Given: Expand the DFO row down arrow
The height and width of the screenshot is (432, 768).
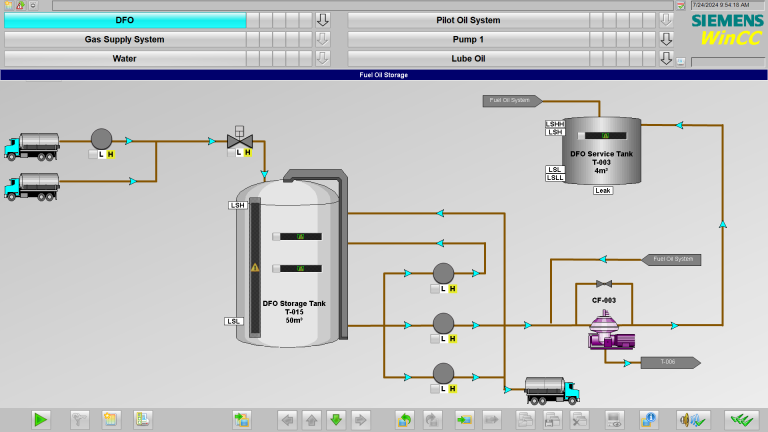Looking at the screenshot, I should point(322,20).
